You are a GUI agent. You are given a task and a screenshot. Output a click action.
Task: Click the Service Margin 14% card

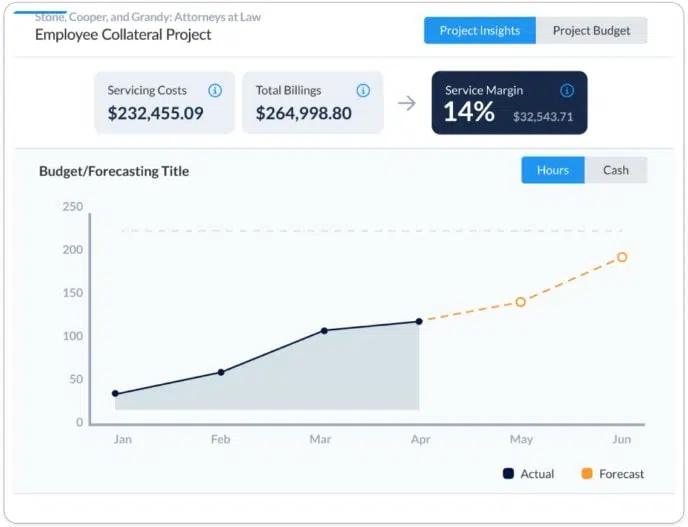pyautogui.click(x=509, y=103)
